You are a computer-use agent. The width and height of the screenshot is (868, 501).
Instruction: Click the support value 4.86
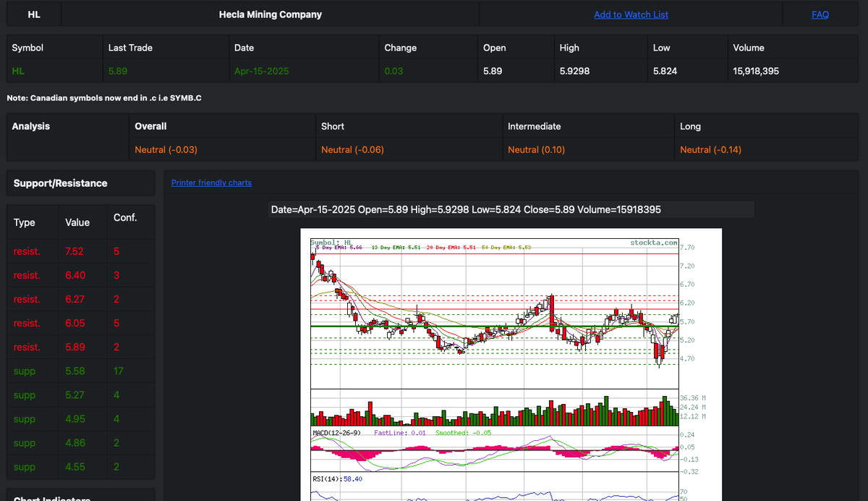pos(75,442)
